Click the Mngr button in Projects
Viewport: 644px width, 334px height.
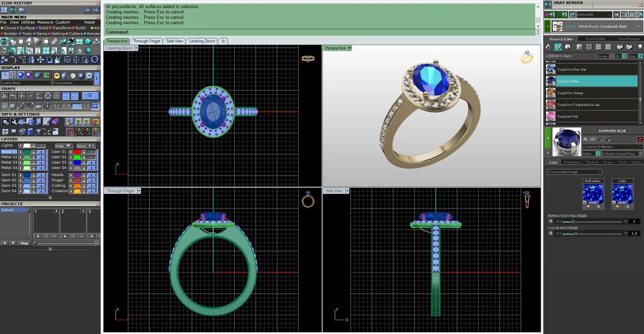[24, 243]
